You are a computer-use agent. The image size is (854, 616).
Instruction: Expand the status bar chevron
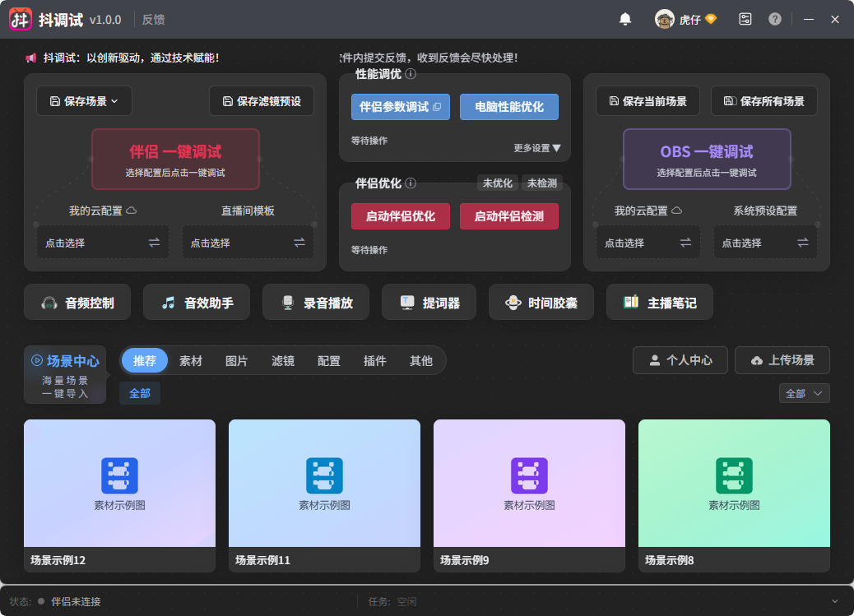pos(835,601)
